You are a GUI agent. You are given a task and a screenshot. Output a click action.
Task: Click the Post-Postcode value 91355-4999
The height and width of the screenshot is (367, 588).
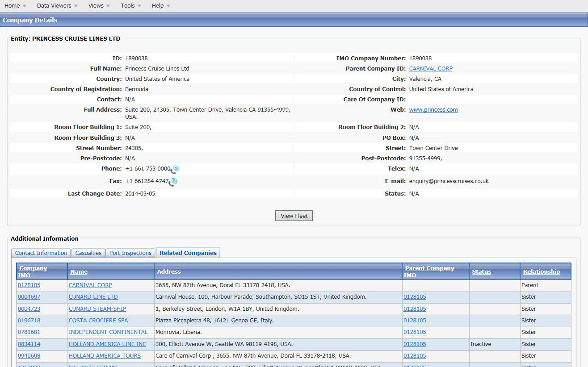[426, 158]
